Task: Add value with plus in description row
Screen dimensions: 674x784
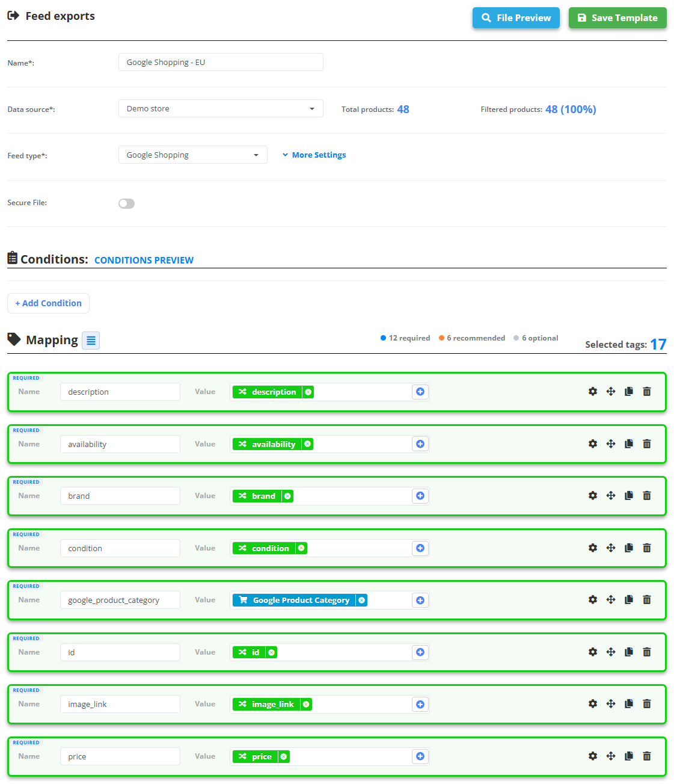Action: coord(420,392)
